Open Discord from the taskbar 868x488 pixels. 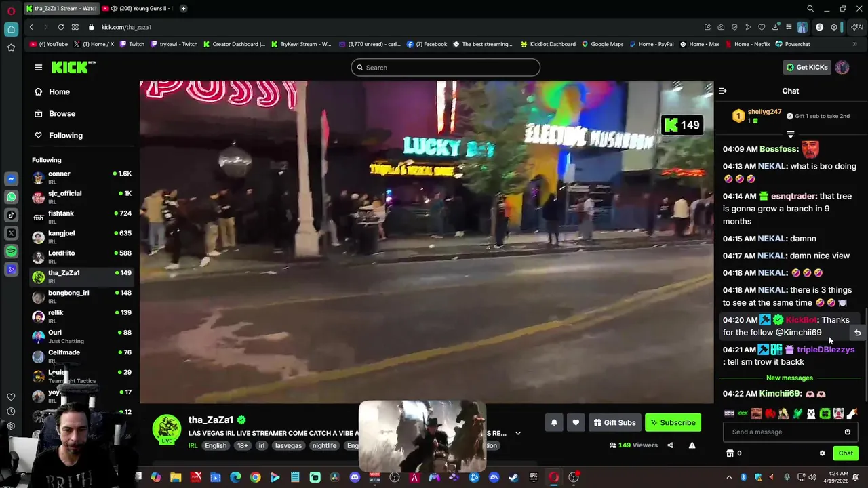pos(355,477)
